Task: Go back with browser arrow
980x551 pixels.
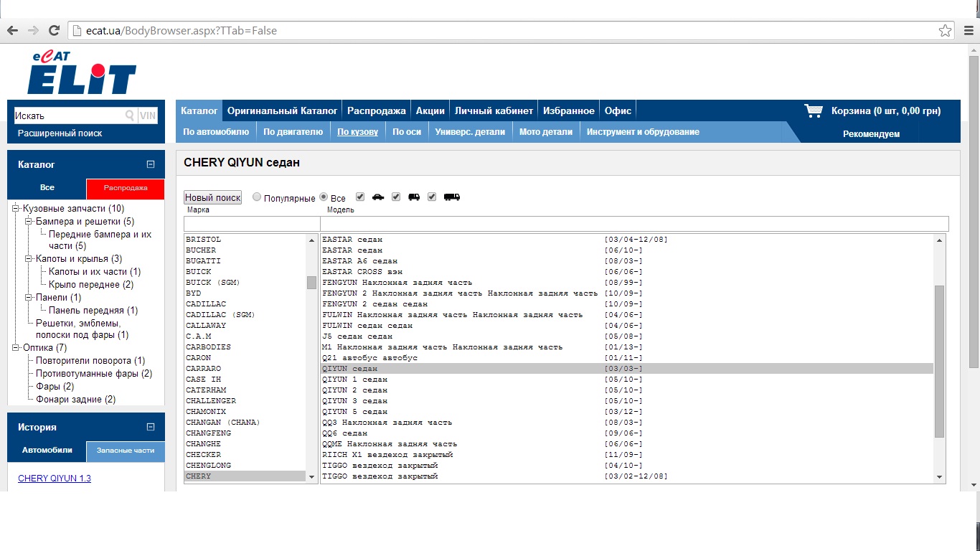Action: [12, 31]
